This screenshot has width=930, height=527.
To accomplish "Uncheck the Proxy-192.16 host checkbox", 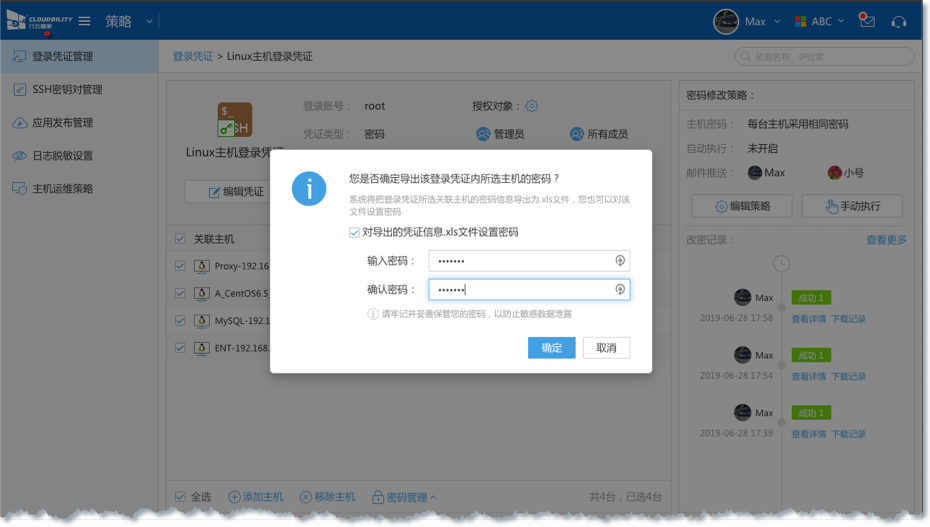I will (180, 266).
